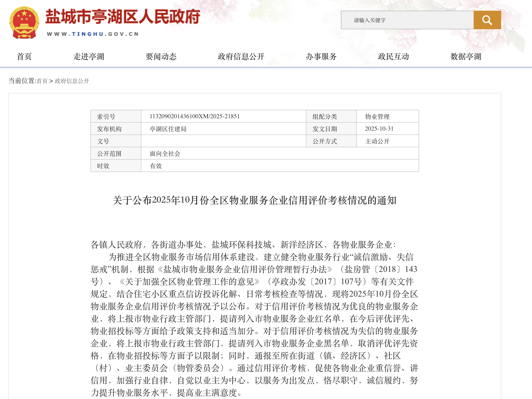Click the 亭湖区住建局 publisher cell

pyautogui.click(x=223, y=129)
